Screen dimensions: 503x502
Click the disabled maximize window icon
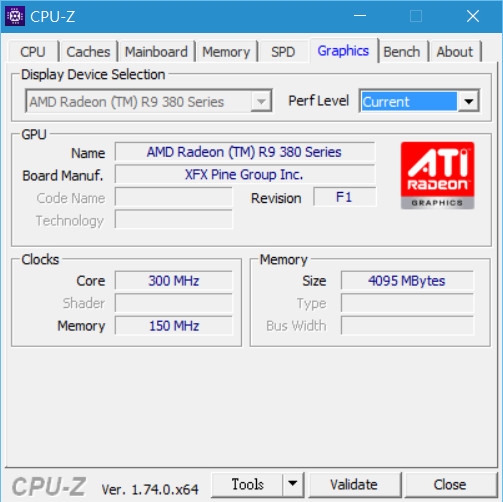click(x=416, y=16)
